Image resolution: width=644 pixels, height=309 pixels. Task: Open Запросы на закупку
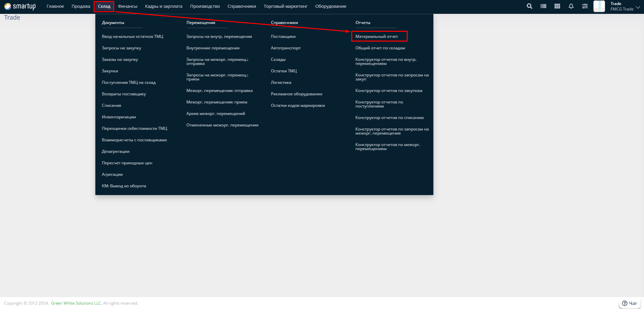pos(122,48)
